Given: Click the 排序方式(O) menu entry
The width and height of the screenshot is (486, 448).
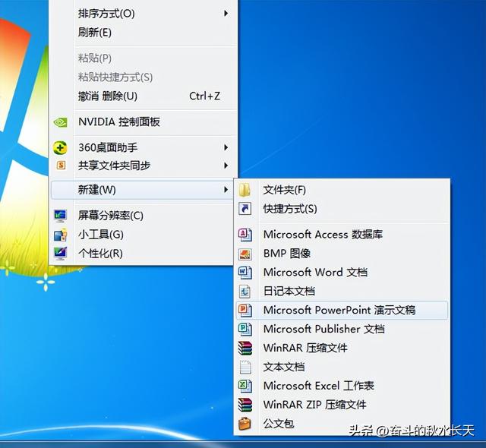Looking at the screenshot, I should point(106,14).
